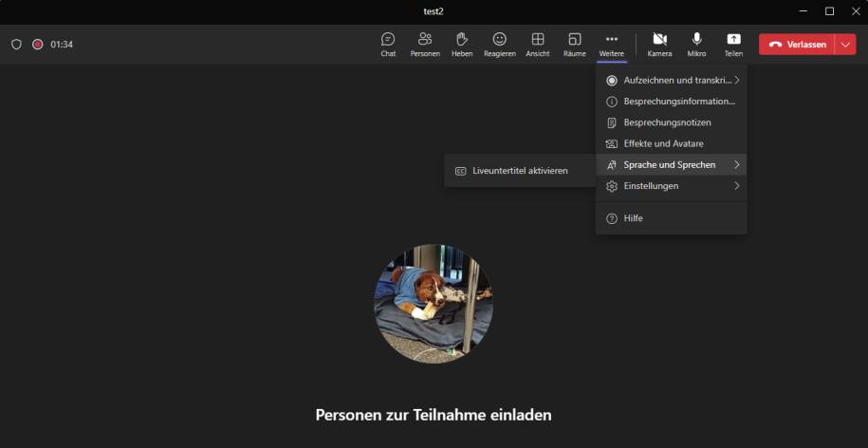Close the Weitere more-options menu
Viewport: 868px width, 448px height.
[x=611, y=45]
